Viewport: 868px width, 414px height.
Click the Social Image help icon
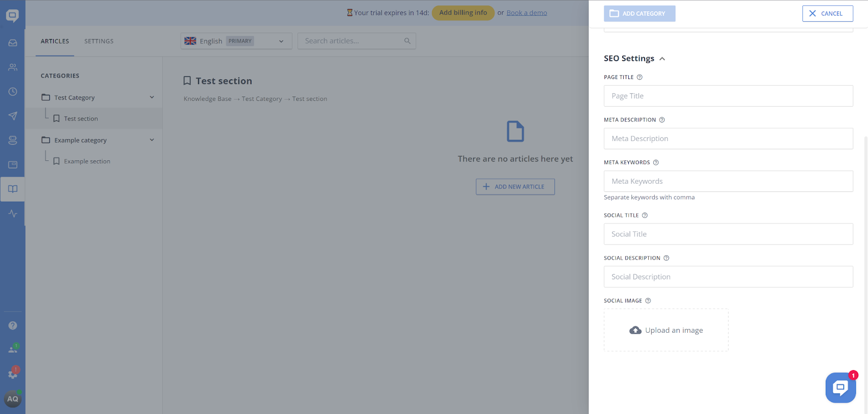pyautogui.click(x=648, y=301)
